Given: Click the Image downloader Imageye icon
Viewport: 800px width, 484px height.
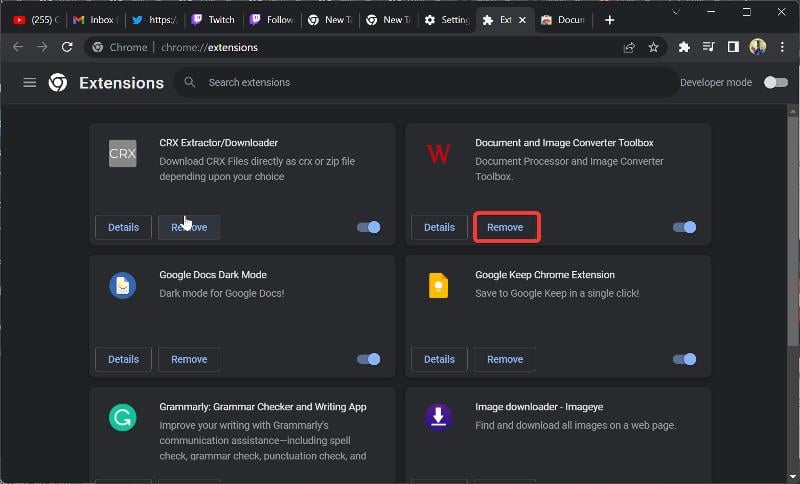Looking at the screenshot, I should point(438,418).
